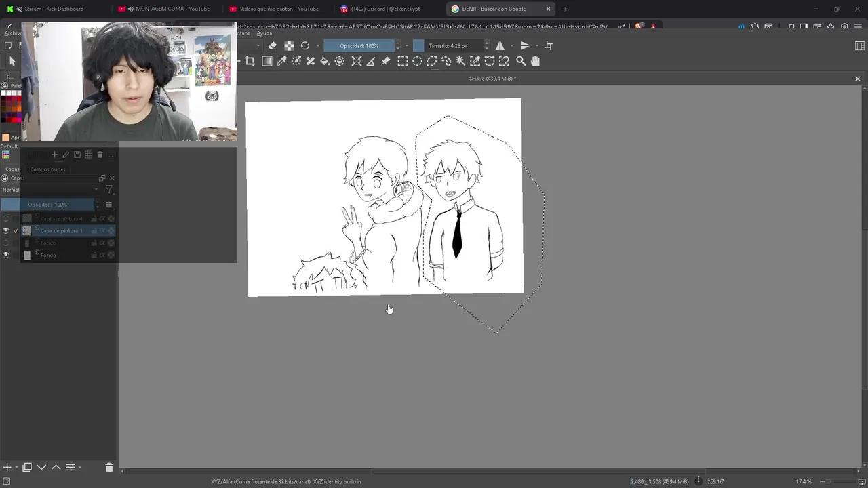The image size is (868, 488).
Task: Adjust the brush Opacidad 100% slider
Action: (359, 45)
